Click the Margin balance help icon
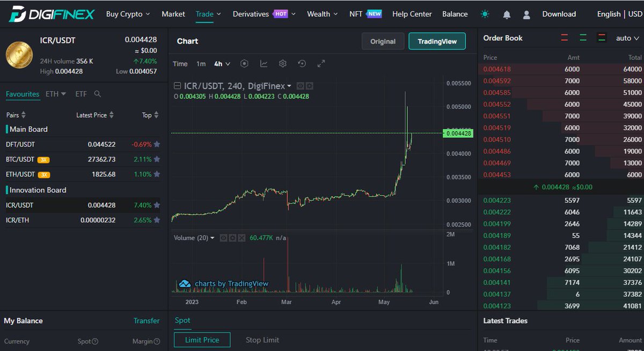Image resolution: width=644 pixels, height=351 pixels. tap(157, 341)
